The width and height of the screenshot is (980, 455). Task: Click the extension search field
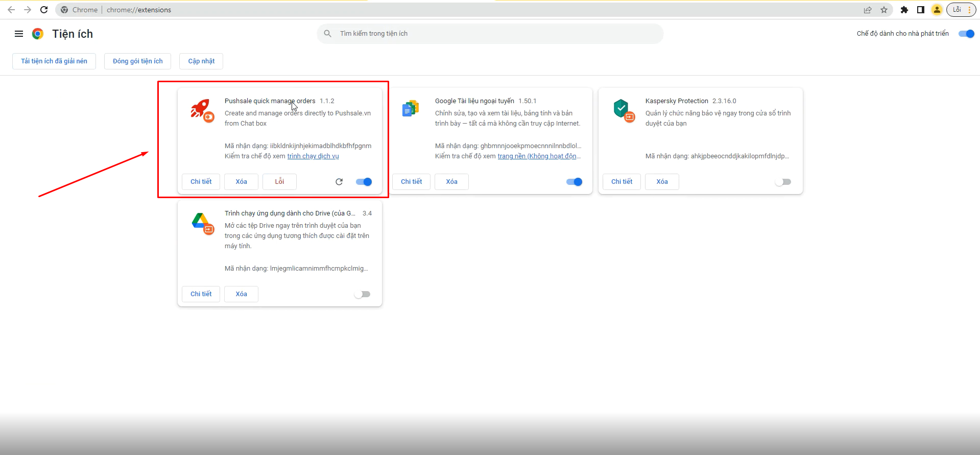point(490,34)
